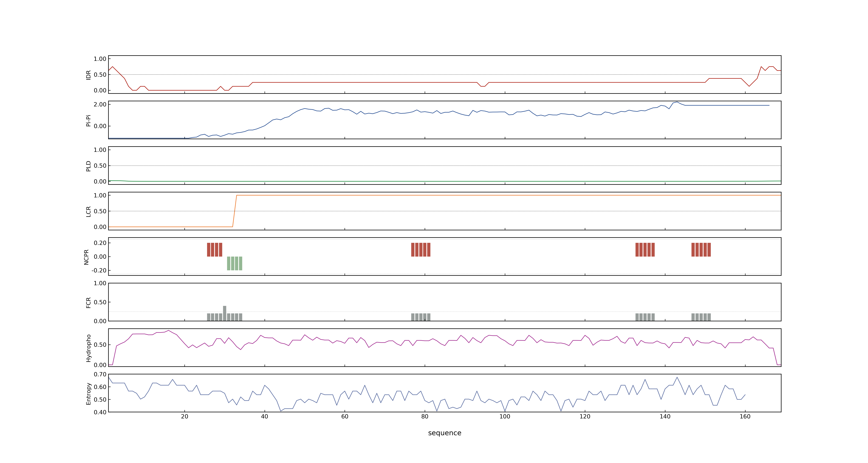Select x-axis tick label "60"
Screen dimensions: 868x463
pyautogui.click(x=345, y=416)
